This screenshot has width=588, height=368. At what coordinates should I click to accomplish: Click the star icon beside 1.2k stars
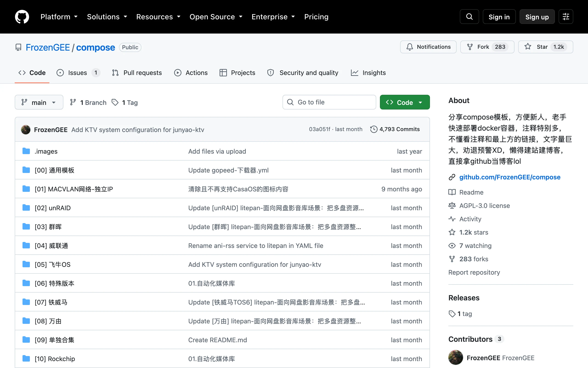click(x=452, y=232)
